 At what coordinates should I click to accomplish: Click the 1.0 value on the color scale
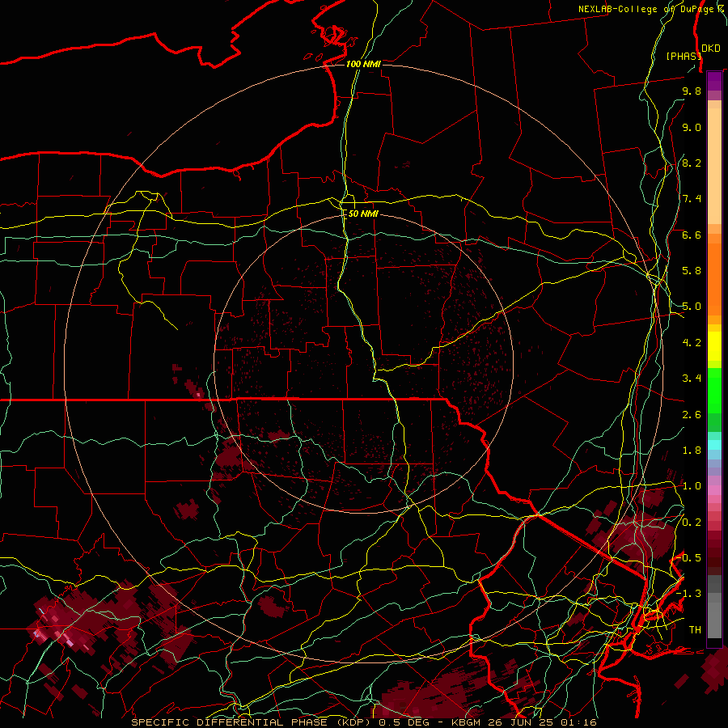[692, 486]
